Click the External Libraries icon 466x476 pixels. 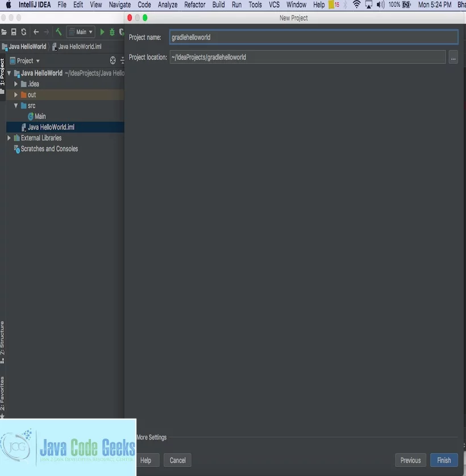tap(16, 138)
